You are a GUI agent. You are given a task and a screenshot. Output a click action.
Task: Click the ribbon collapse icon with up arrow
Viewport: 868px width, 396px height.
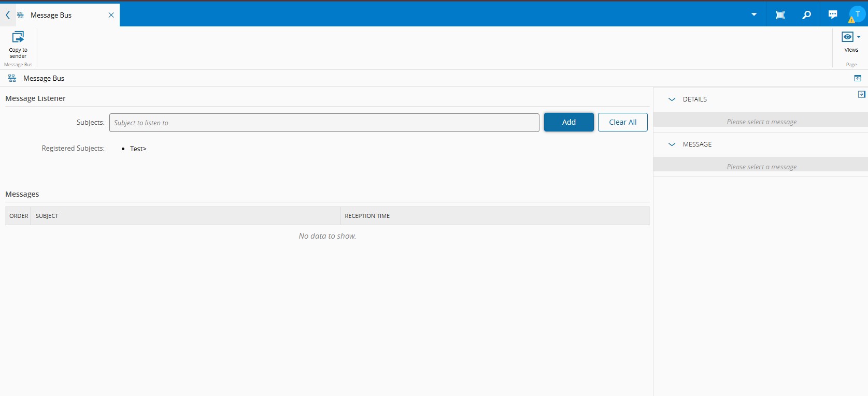pyautogui.click(x=858, y=78)
